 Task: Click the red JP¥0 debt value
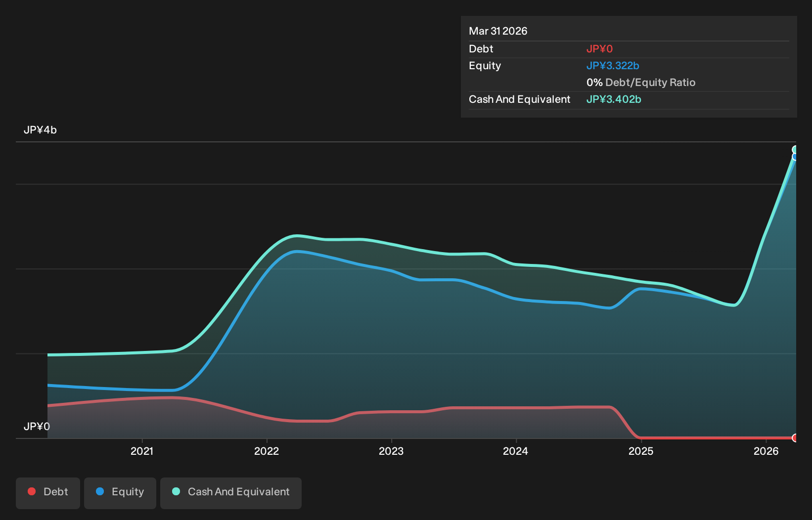(599, 48)
